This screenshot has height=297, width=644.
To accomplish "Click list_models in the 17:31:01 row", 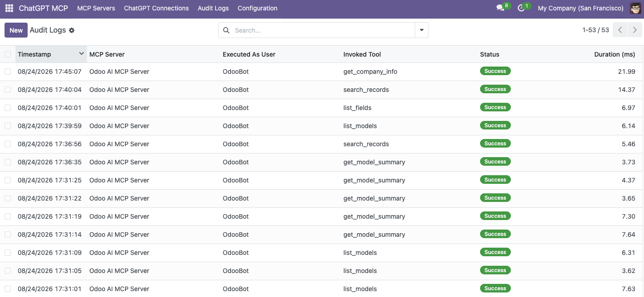I will 360,289.
